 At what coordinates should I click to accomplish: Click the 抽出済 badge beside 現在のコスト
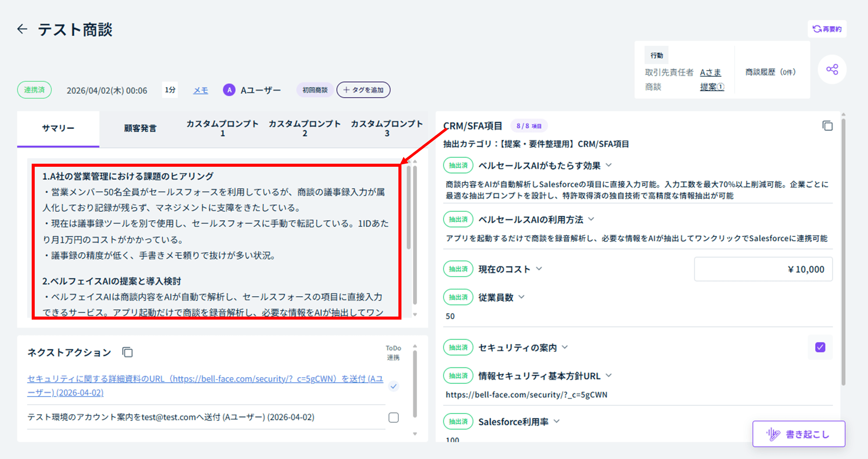click(458, 269)
